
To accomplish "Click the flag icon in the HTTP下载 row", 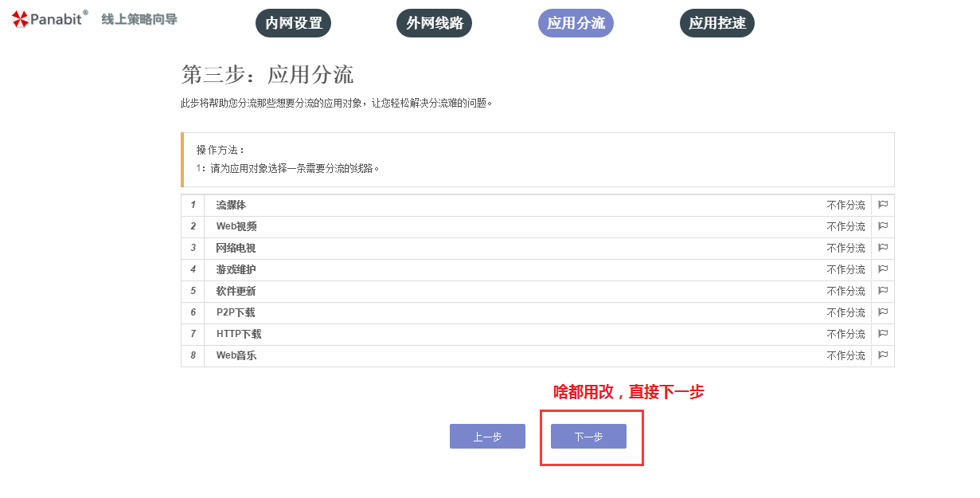I will (882, 334).
